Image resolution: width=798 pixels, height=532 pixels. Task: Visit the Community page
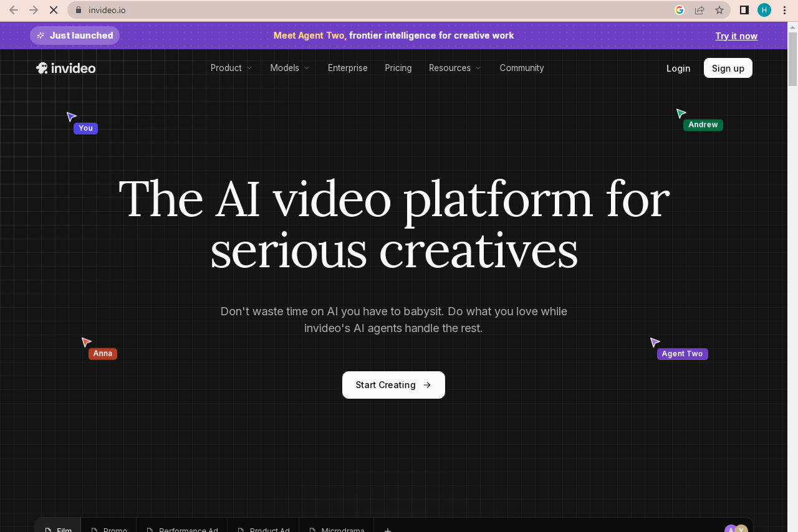coord(522,68)
